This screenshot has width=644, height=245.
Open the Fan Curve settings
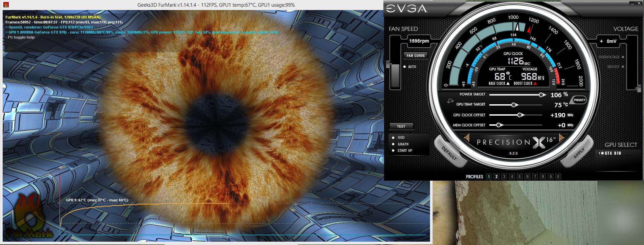[x=415, y=56]
